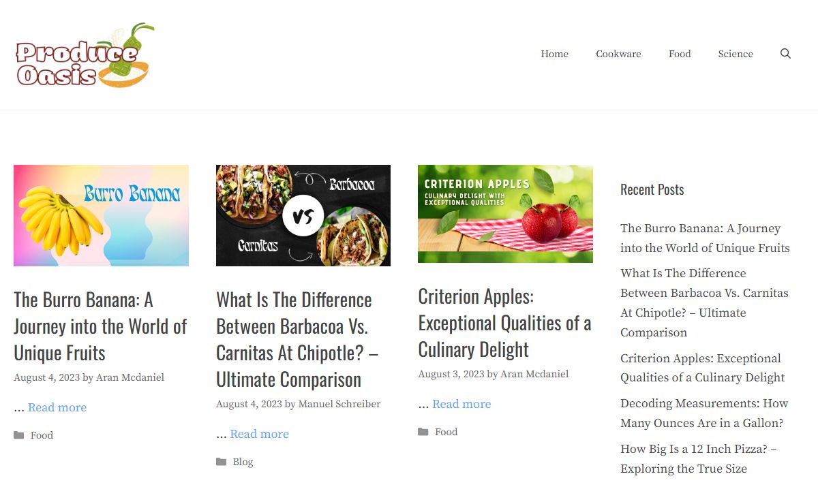The image size is (818, 504).
Task: Click August 4, 2023 date on Barbacoa post
Action: 249,404
